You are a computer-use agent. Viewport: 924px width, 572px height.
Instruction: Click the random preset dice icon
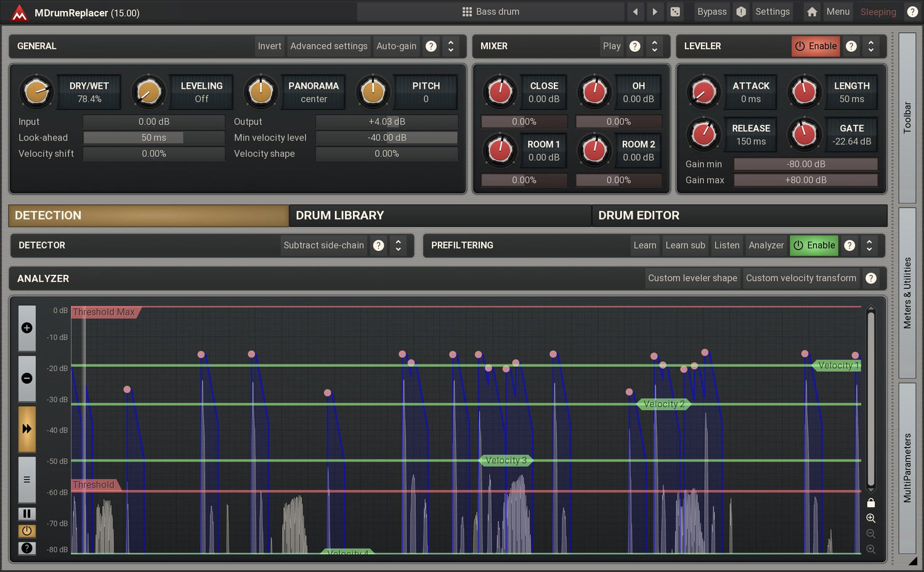[675, 12]
